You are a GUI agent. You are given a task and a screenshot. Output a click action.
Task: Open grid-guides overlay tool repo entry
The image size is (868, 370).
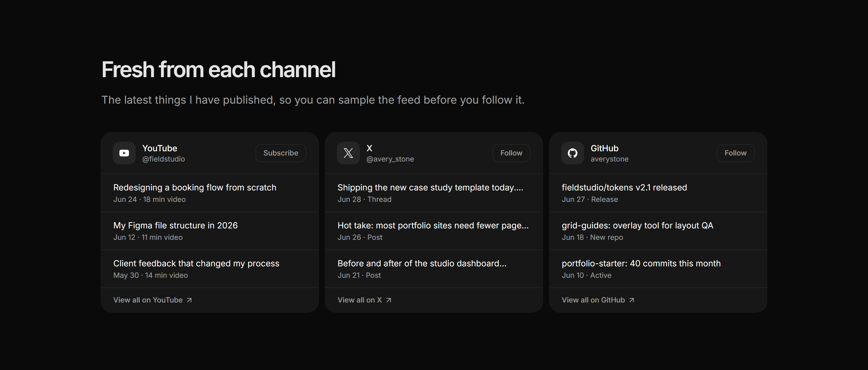(658, 231)
